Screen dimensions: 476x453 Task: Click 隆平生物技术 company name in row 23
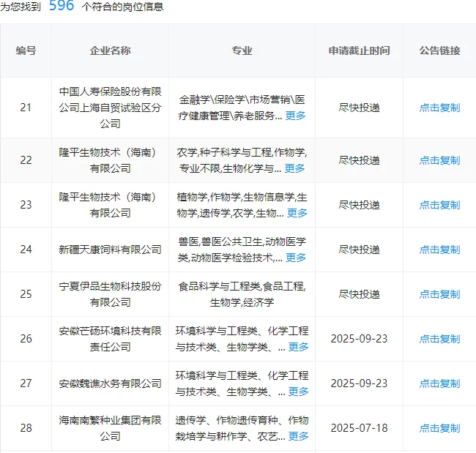pos(110,205)
